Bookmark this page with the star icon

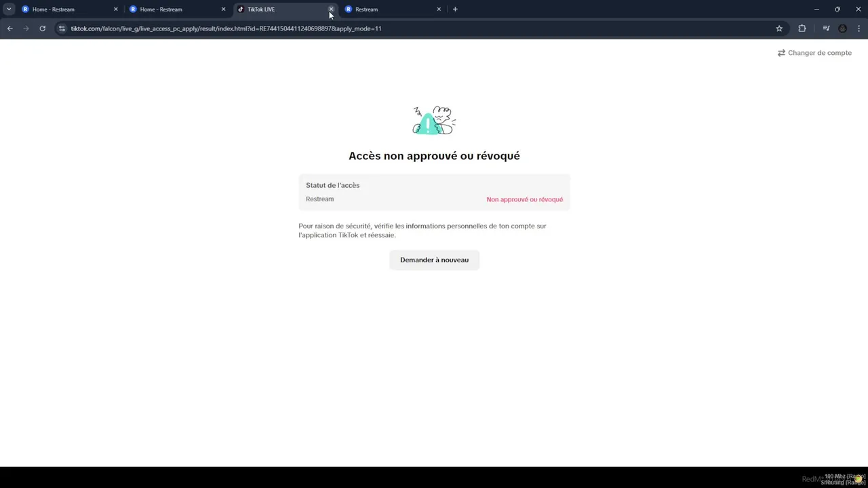point(779,28)
